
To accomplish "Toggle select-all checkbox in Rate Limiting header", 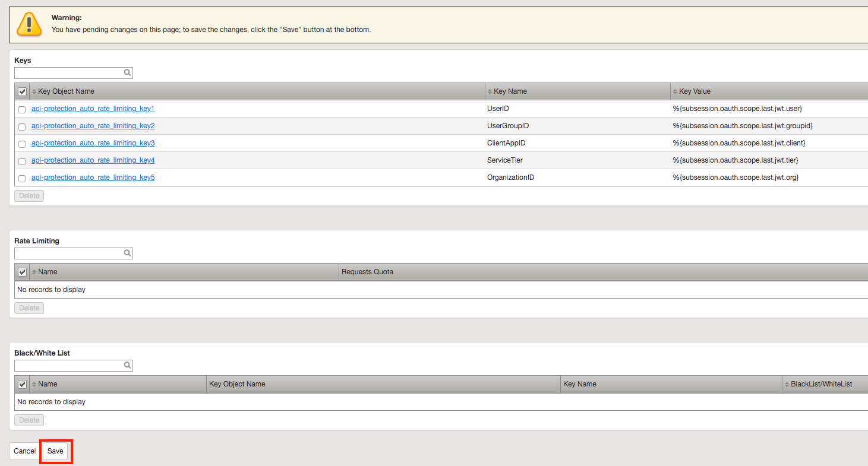I will (x=22, y=272).
